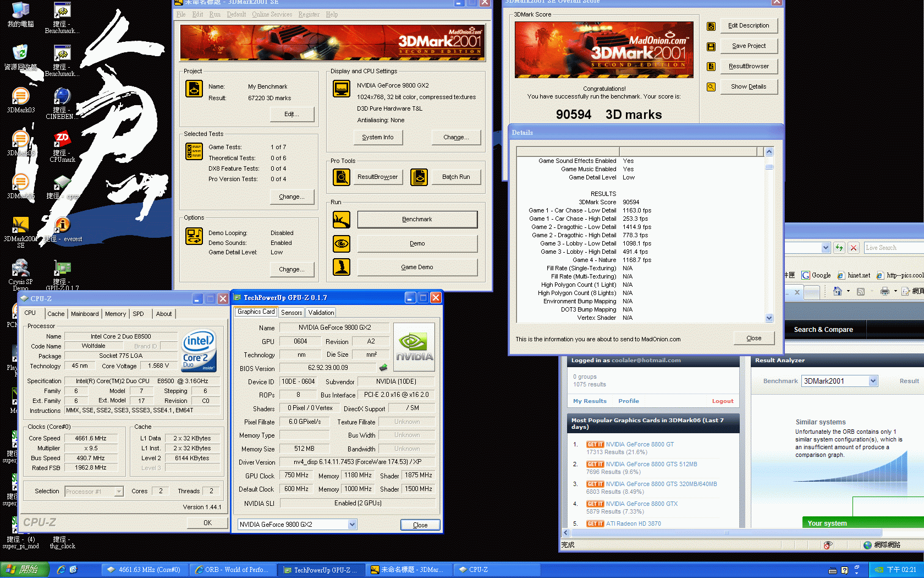Viewport: 924px width, 578px height.
Task: Open the recycle bin desktop icon
Action: click(20, 57)
